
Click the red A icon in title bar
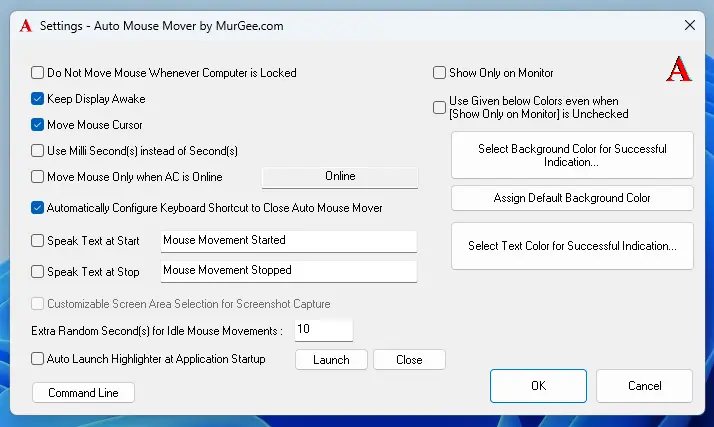click(26, 26)
